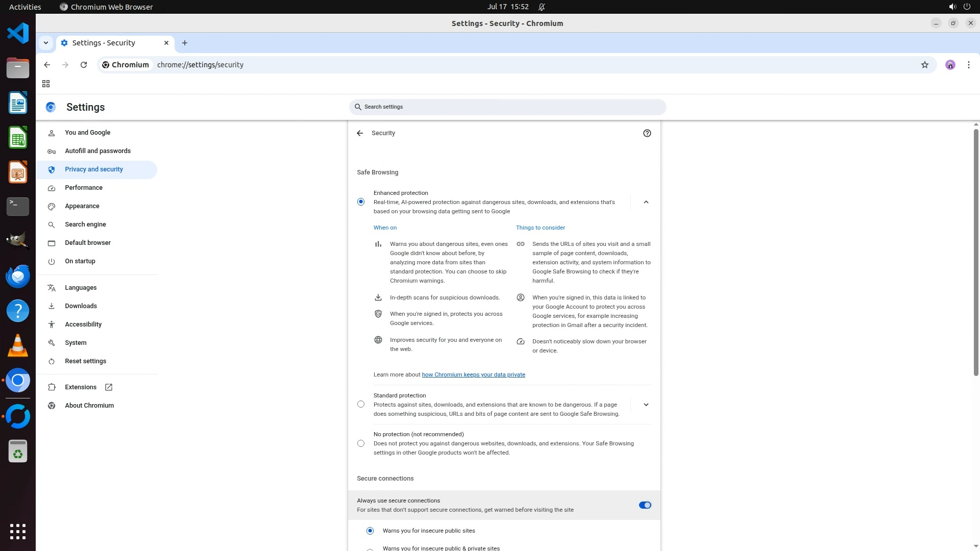Select No protection radio button

(x=361, y=443)
